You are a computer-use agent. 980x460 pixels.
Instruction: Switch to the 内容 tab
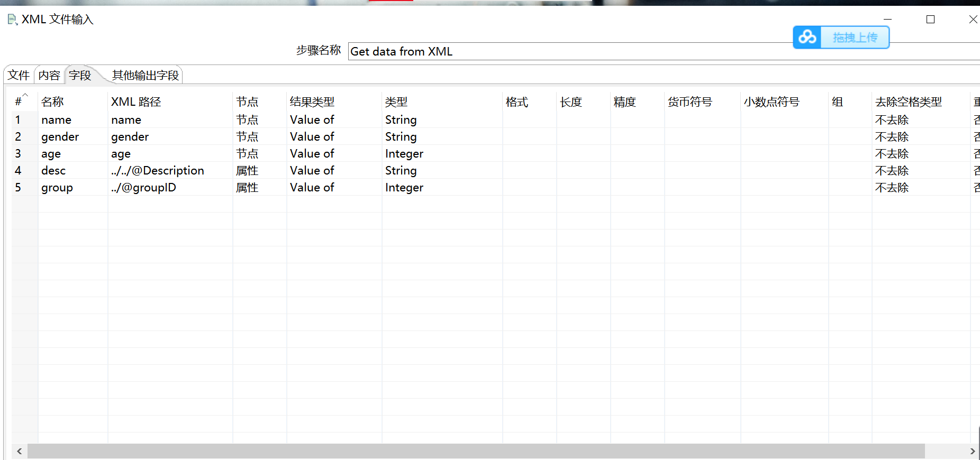(x=49, y=75)
